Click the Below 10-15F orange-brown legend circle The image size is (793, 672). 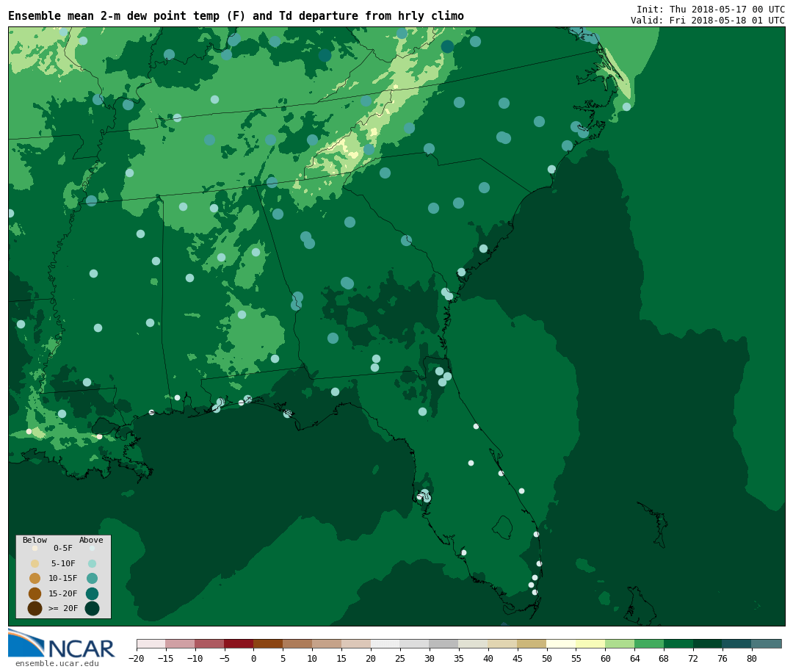[x=35, y=579]
